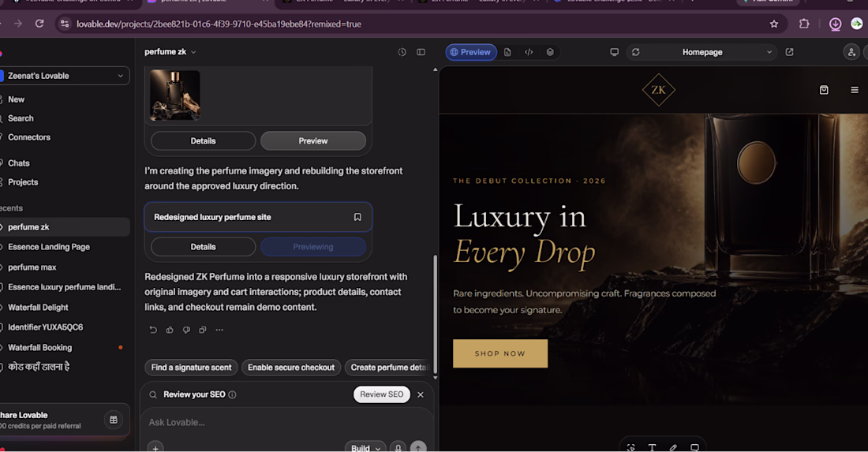Refresh the preview pane
This screenshot has width=868, height=452.
(635, 52)
